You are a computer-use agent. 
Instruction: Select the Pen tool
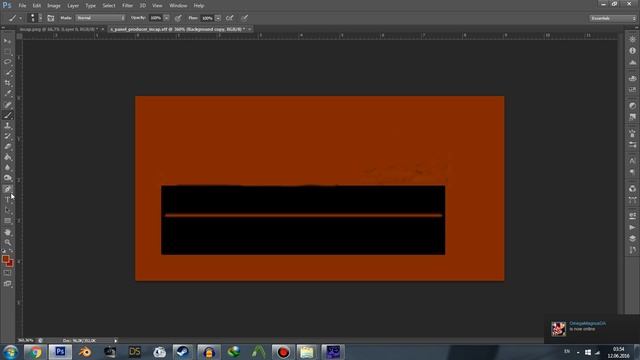click(7, 189)
